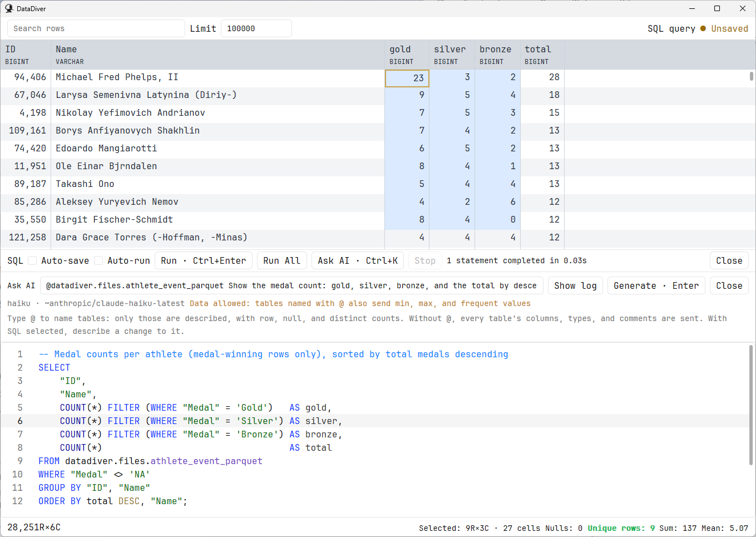Enable the Auto-run checkbox
Screen dimensions: 756x537
point(98,260)
